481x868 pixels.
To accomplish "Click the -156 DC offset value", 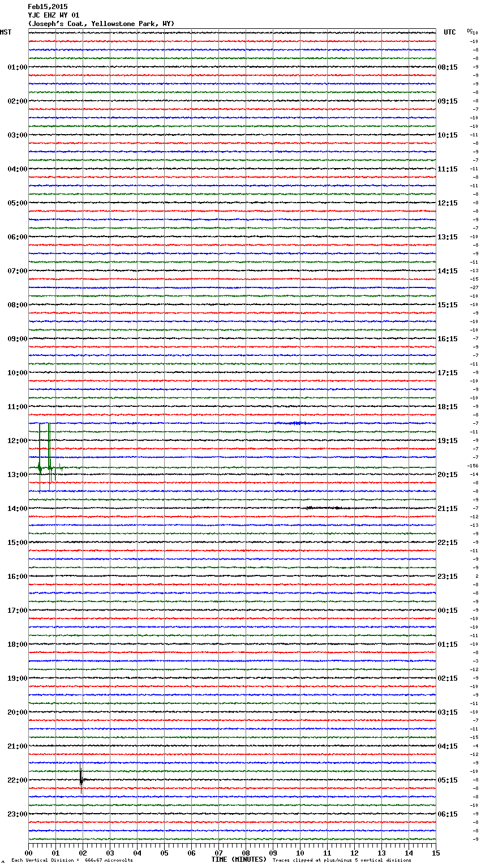I will click(473, 466).
